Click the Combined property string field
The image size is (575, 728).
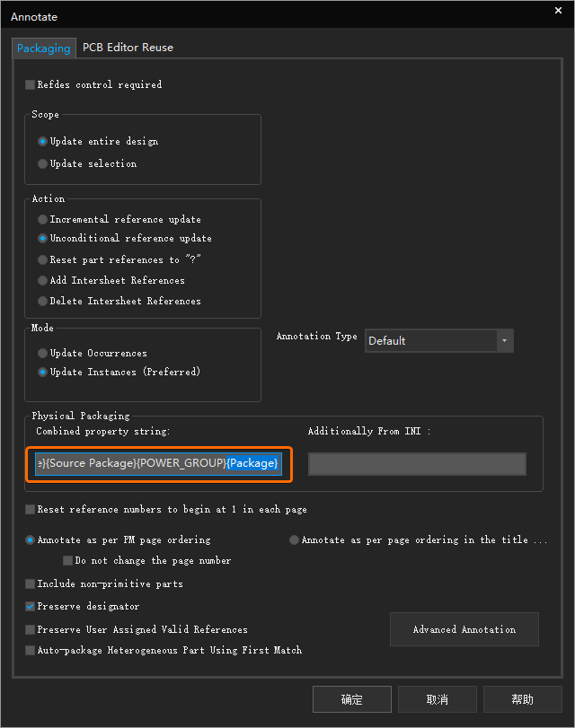[158, 463]
